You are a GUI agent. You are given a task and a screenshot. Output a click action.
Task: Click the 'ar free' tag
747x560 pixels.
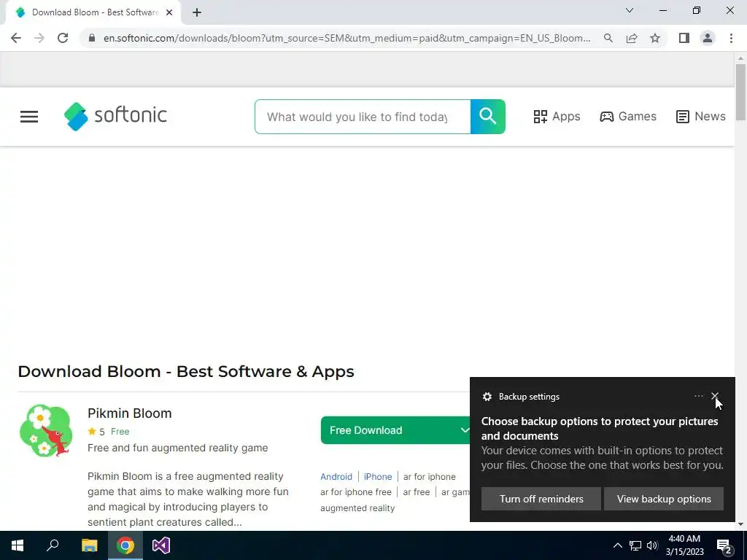(417, 492)
